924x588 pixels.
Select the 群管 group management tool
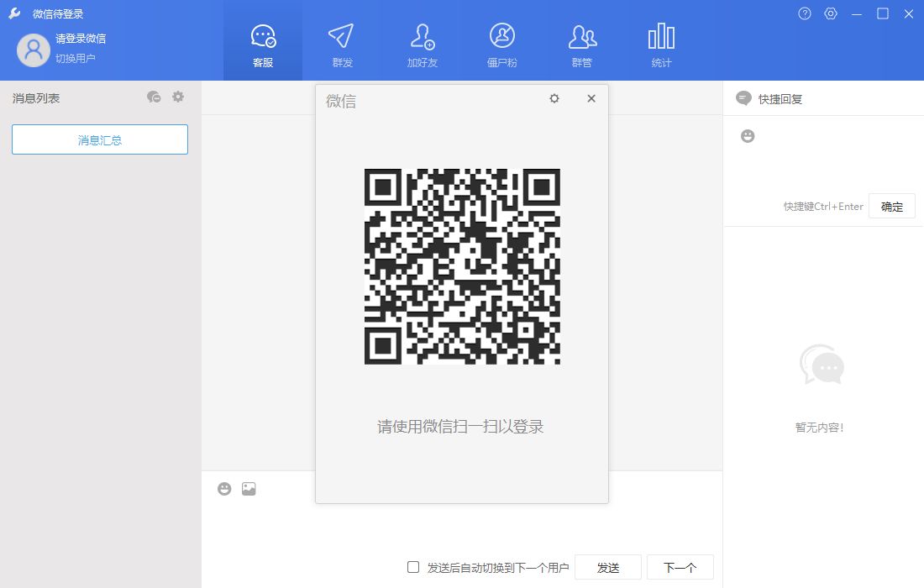581,41
